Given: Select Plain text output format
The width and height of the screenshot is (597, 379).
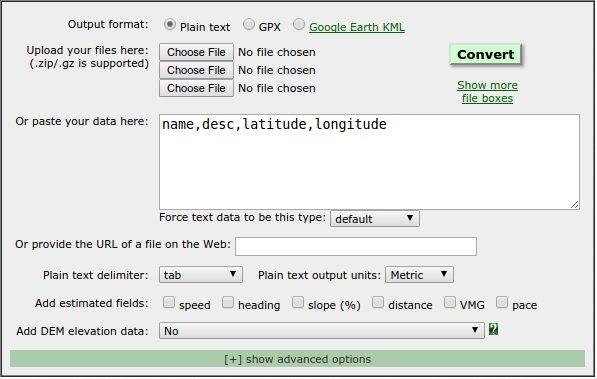Looking at the screenshot, I should (x=169, y=25).
